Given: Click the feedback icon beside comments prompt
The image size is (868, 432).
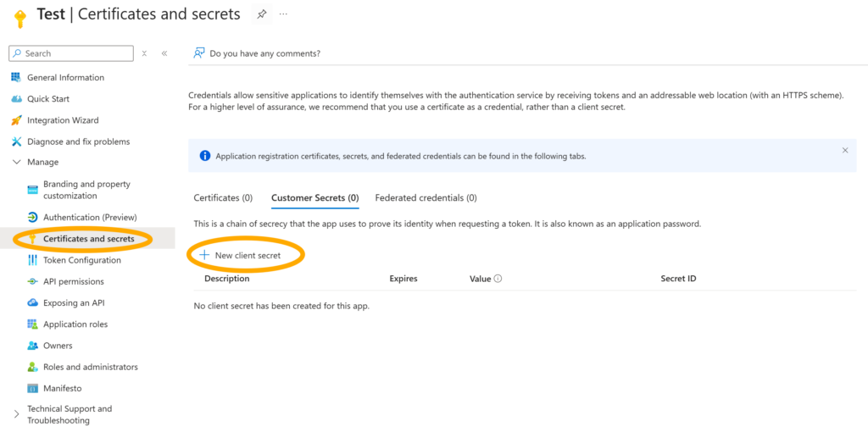Looking at the screenshot, I should pyautogui.click(x=199, y=53).
